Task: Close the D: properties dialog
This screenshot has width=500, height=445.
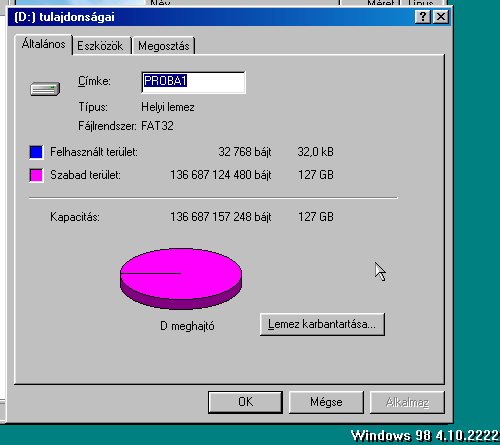Action: point(441,17)
